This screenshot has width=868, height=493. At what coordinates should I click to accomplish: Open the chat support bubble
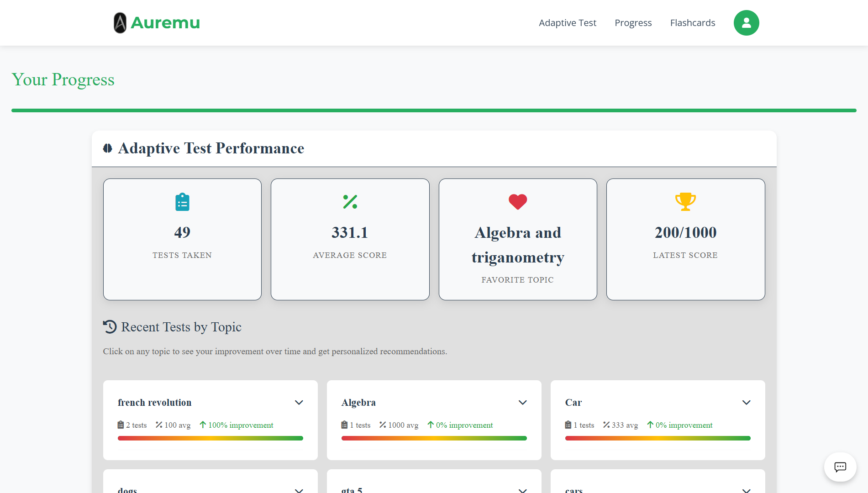(x=840, y=467)
